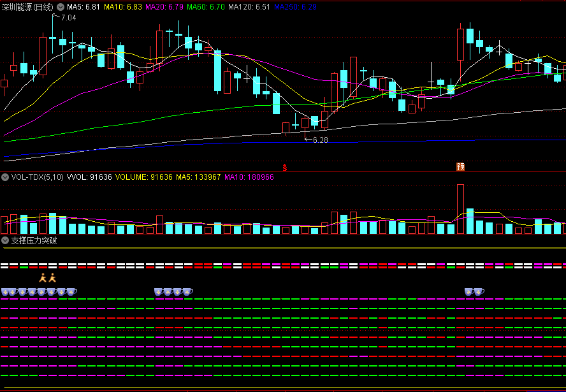Click the MA250: 6.29 label
This screenshot has width=566, height=392.
coord(295,7)
